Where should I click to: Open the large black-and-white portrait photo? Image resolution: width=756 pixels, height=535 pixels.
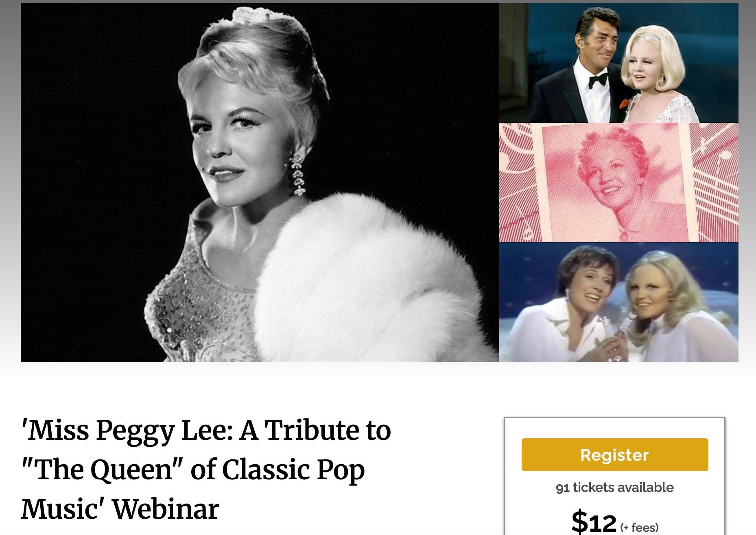coord(260,183)
